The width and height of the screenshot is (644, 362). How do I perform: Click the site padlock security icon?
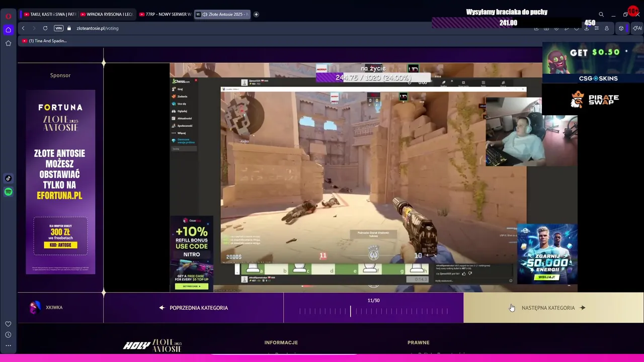(69, 28)
